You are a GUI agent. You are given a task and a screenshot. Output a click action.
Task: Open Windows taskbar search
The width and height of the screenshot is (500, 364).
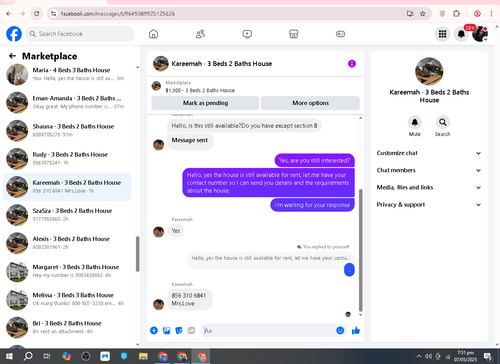click(x=28, y=356)
